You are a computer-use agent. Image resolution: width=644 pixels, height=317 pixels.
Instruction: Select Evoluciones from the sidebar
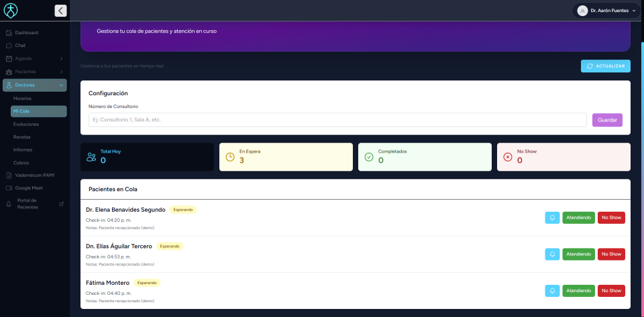coord(26,124)
